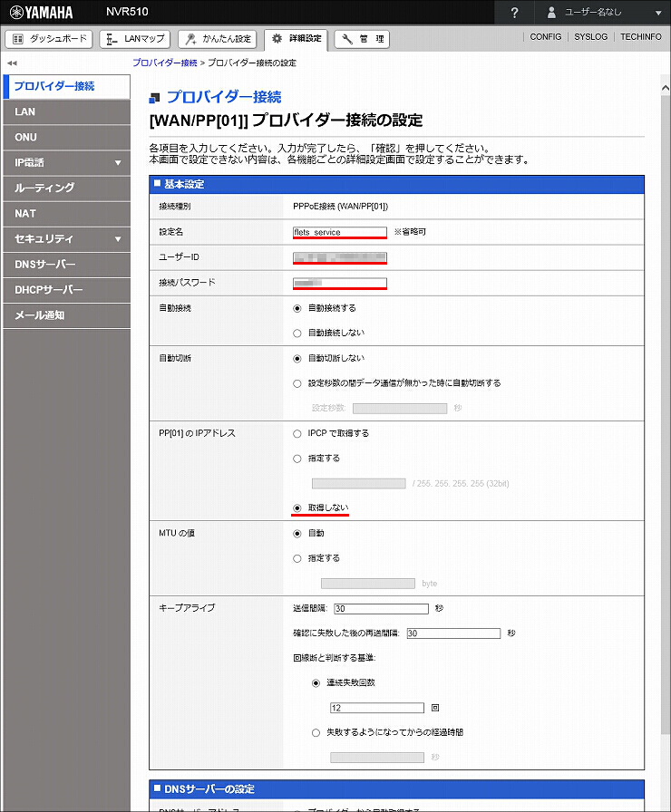Select 取得しない radio button

(x=297, y=508)
